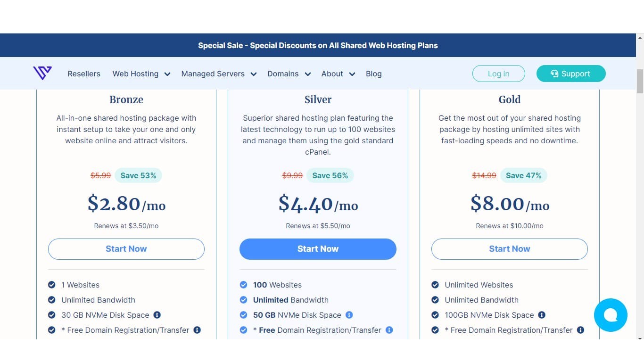Click checkmark icon beside Silver 100 Websites
Viewport: 644px width, 362px height.
(243, 285)
